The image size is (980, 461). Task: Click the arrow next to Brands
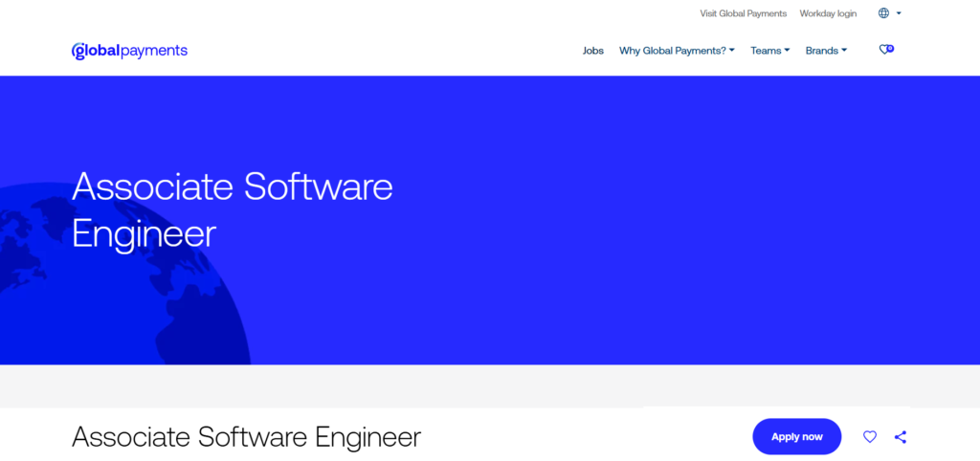(x=844, y=51)
